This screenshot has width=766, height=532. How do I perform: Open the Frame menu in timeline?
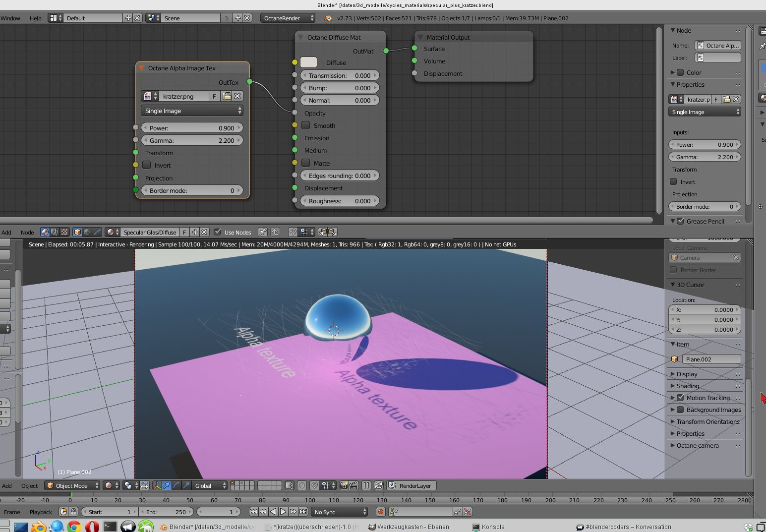click(12, 512)
